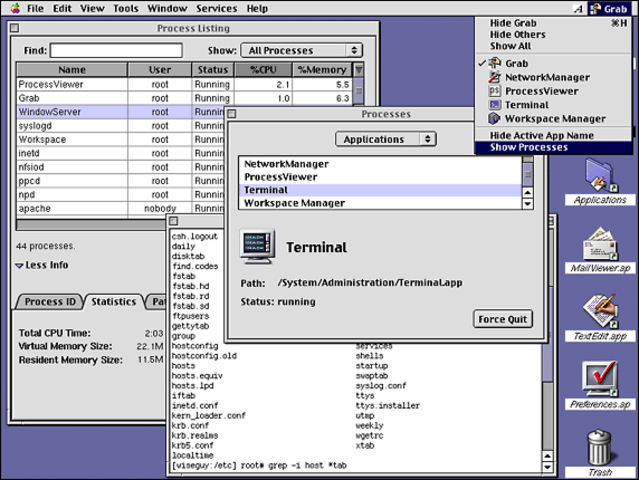Click the Force Quit button

click(x=502, y=319)
